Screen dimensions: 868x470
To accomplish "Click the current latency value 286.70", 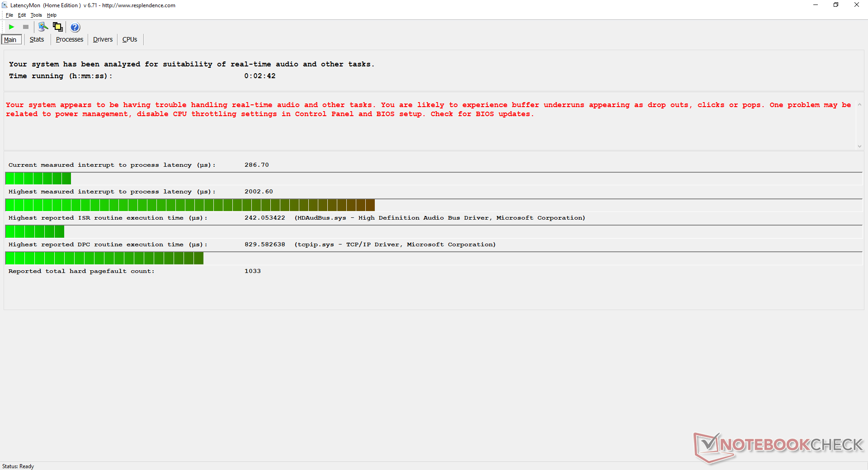I will pos(257,165).
